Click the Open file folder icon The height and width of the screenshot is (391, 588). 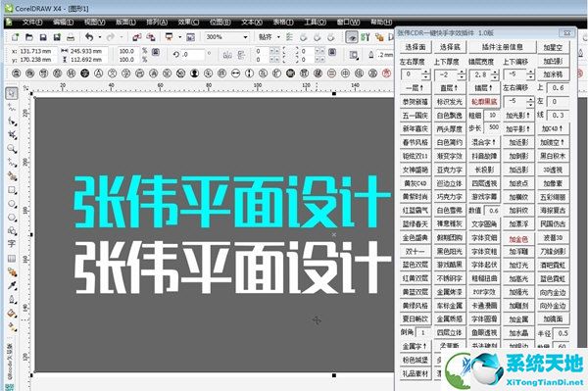[28, 37]
